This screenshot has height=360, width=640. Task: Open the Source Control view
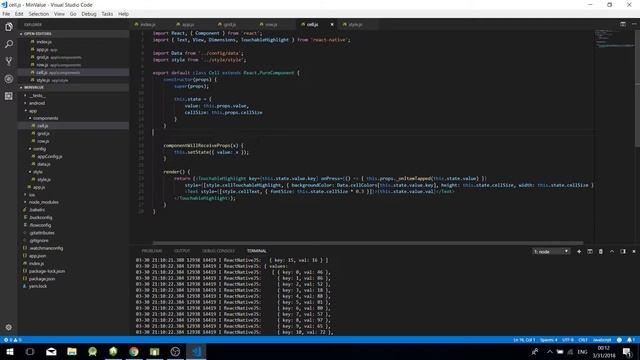9,62
